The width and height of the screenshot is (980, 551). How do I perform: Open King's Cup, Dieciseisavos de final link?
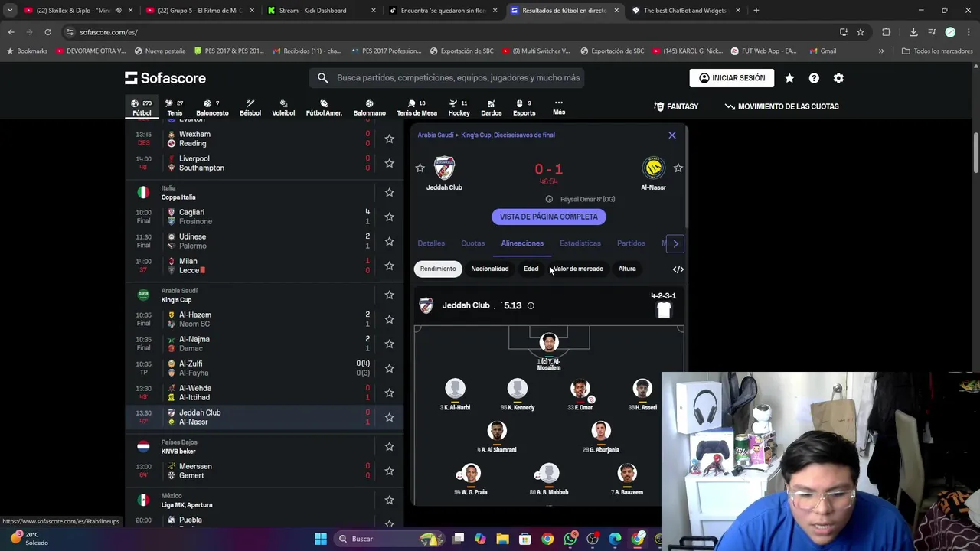click(x=508, y=135)
